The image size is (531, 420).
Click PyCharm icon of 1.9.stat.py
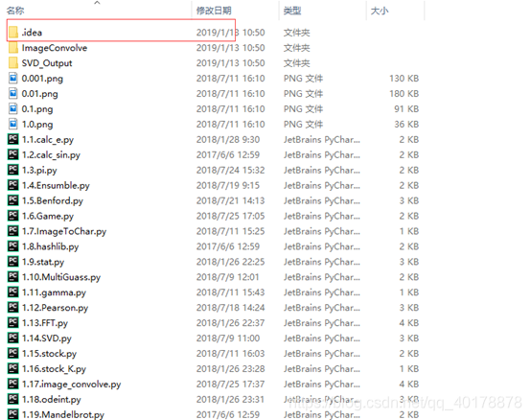12,262
